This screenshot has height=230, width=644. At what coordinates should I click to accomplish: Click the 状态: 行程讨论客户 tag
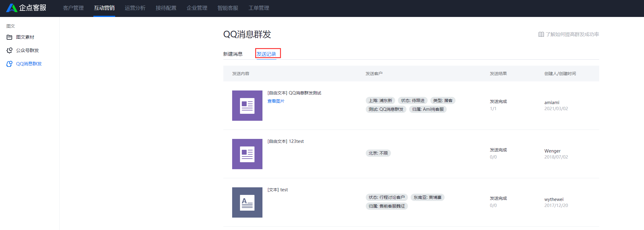pos(387,197)
